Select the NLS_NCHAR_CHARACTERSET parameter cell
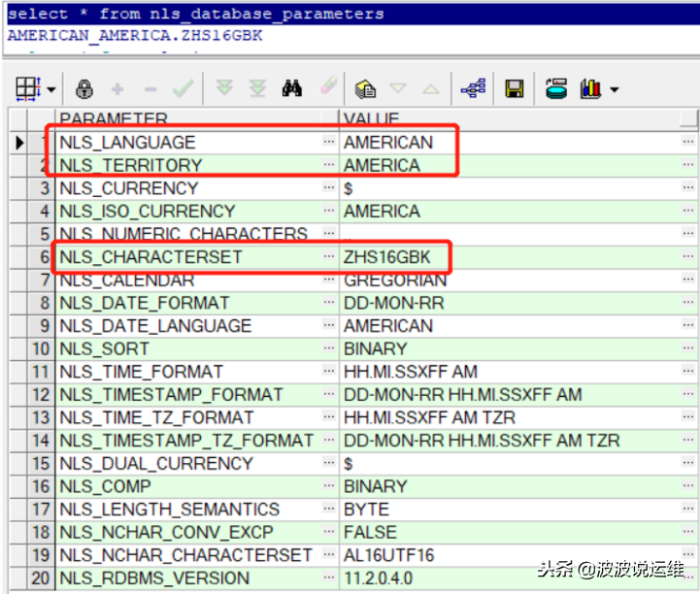700x594 pixels. (x=196, y=555)
